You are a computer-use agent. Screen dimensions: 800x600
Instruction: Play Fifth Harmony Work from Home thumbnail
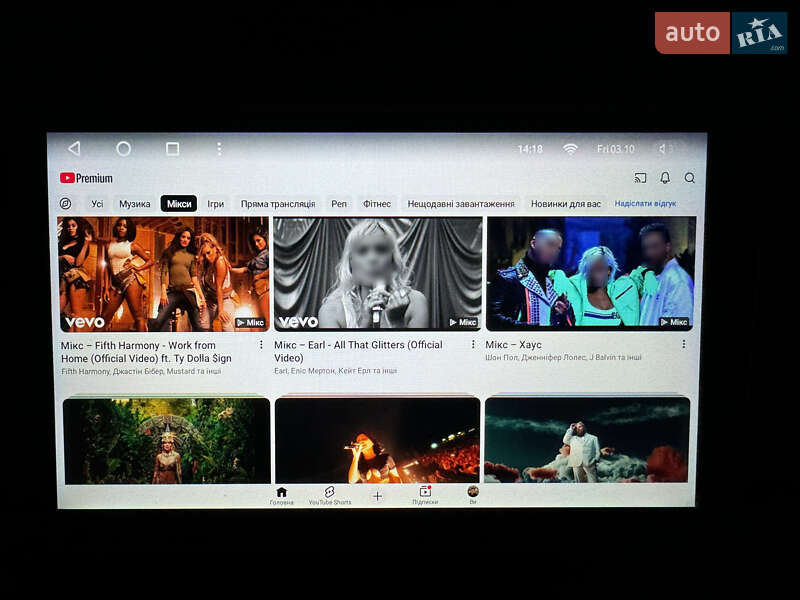[x=163, y=273]
